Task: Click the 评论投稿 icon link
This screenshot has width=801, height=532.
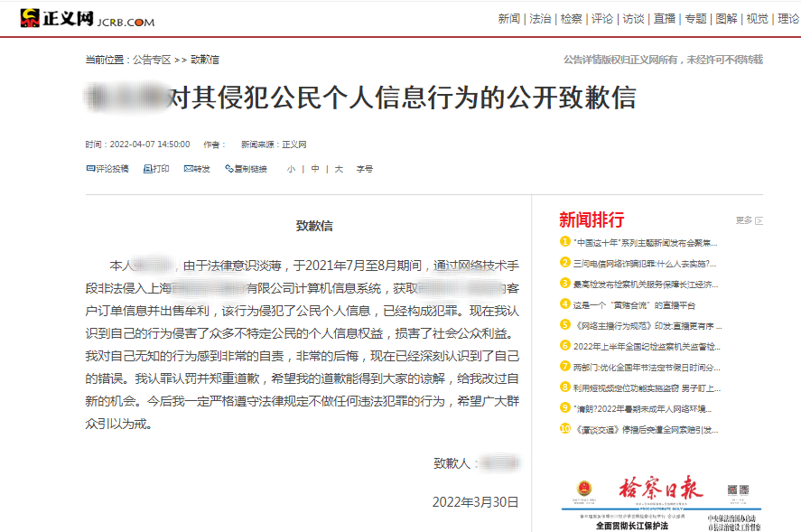Action: tap(107, 169)
